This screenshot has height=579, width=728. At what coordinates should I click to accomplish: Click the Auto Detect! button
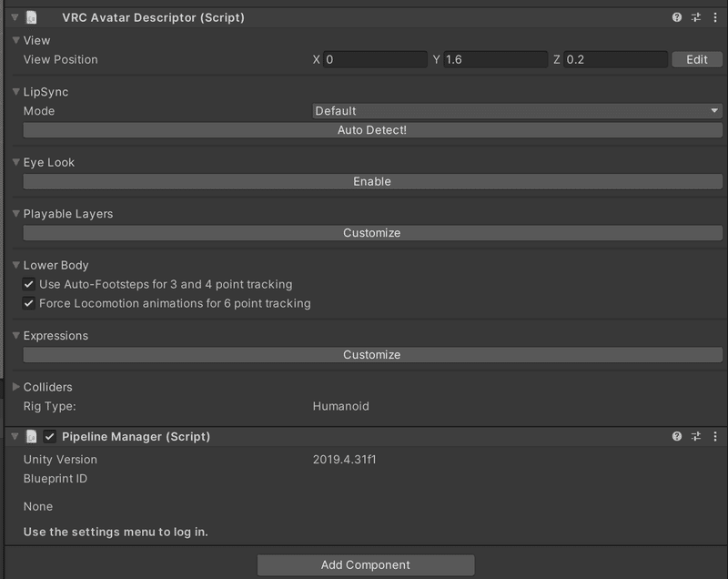click(x=372, y=130)
